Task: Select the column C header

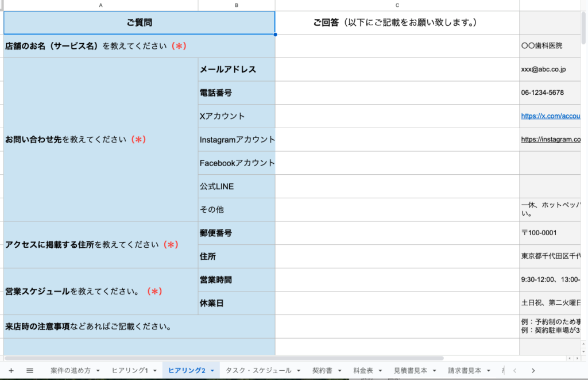Action: tap(397, 5)
